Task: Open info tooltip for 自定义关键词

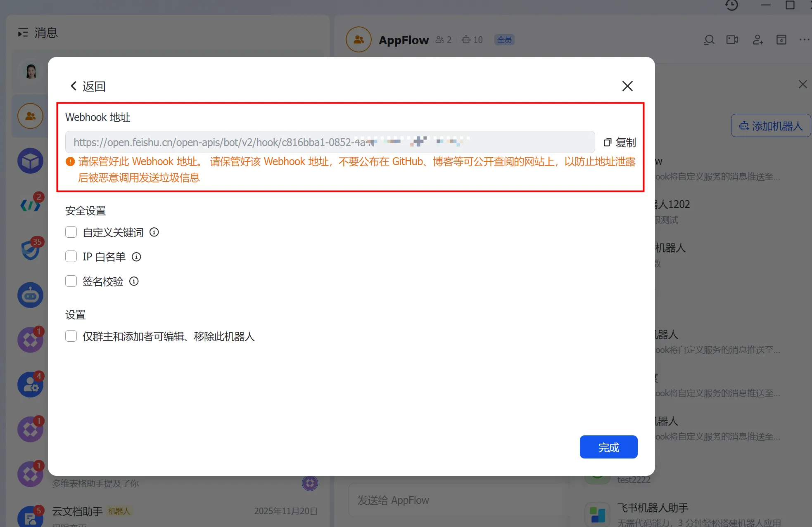Action: tap(154, 232)
